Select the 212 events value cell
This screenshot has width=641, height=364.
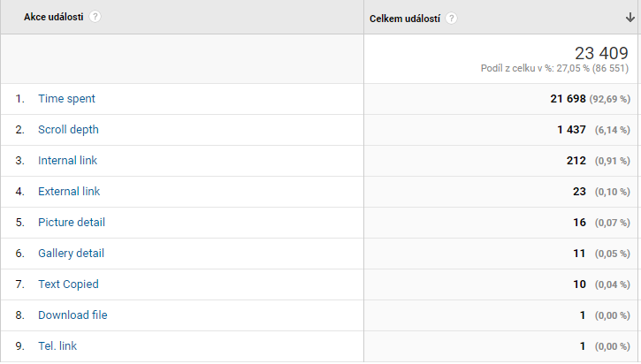576,161
